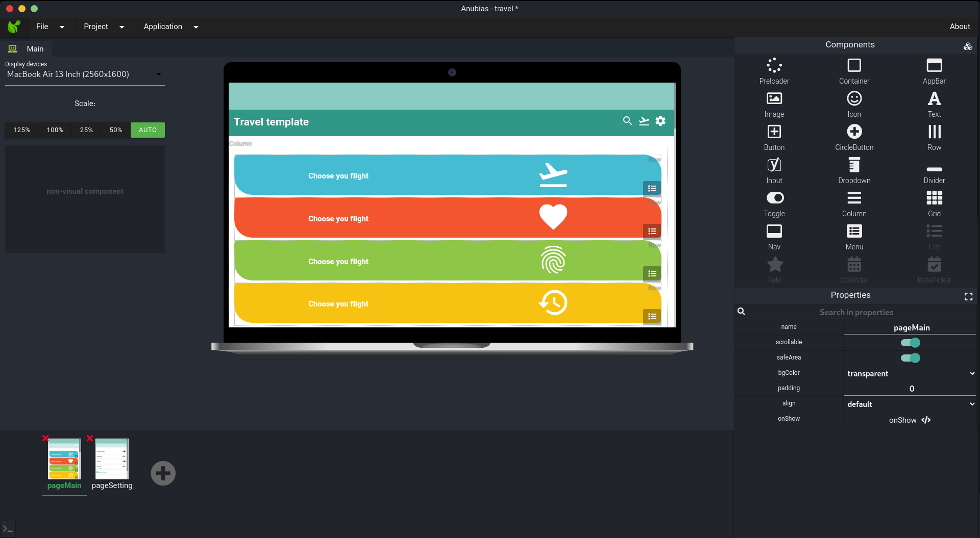The image size is (980, 538).
Task: Set the scale to 100%
Action: [x=55, y=130]
